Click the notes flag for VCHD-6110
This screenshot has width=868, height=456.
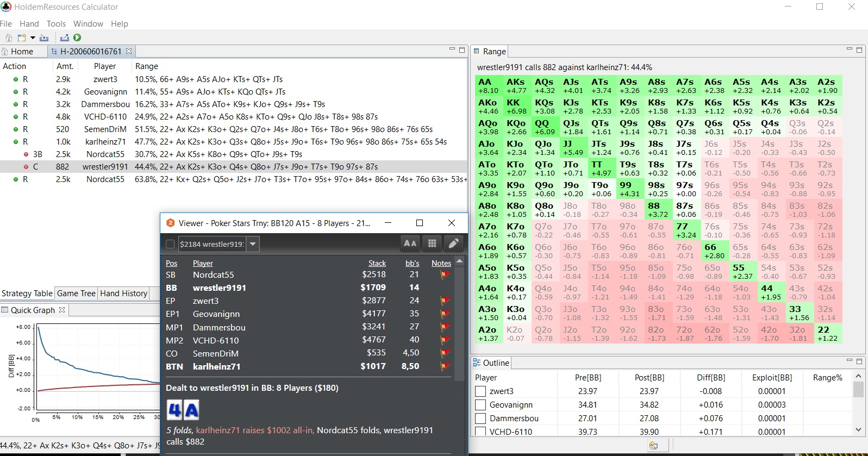pyautogui.click(x=445, y=340)
